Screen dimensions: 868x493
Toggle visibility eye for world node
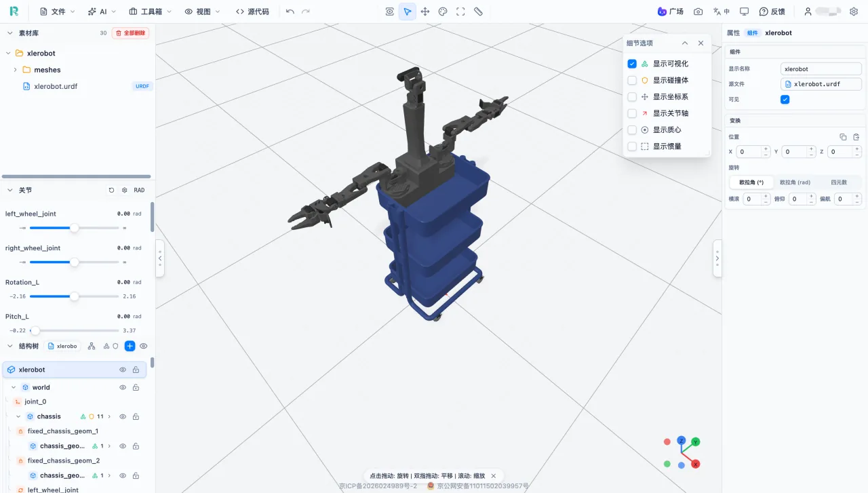pyautogui.click(x=123, y=388)
